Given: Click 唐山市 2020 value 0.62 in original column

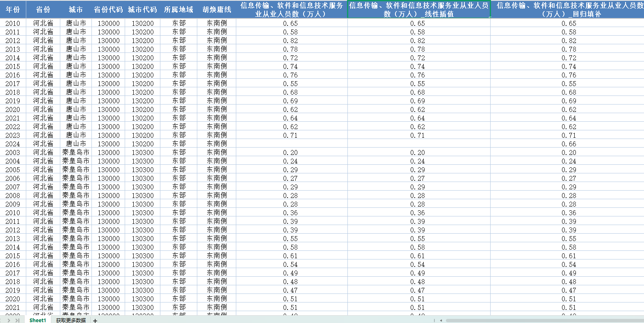Looking at the screenshot, I should pos(290,109).
